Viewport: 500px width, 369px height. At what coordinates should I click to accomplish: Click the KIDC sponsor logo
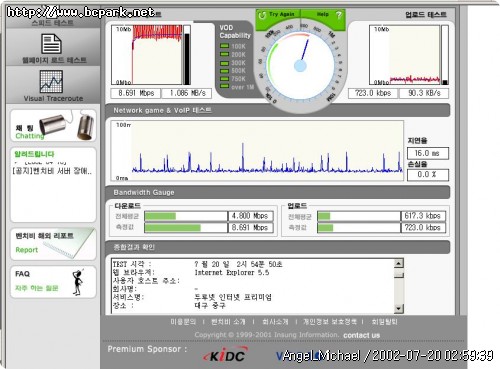226,355
